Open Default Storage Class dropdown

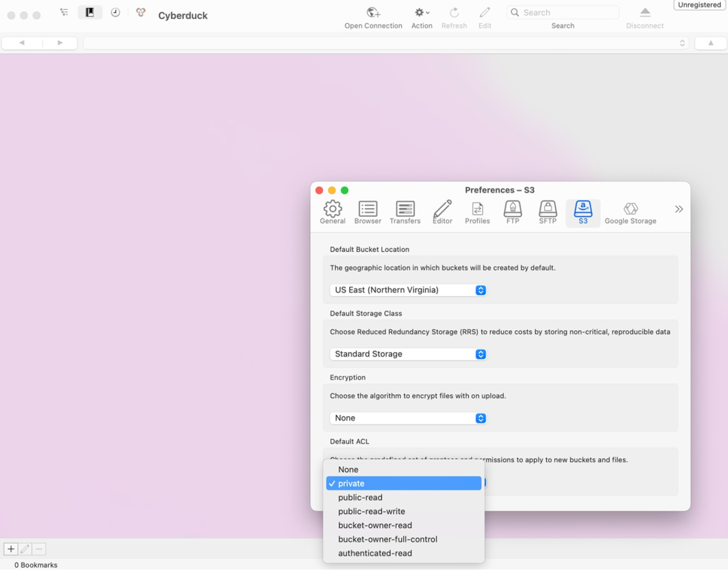[x=408, y=354]
